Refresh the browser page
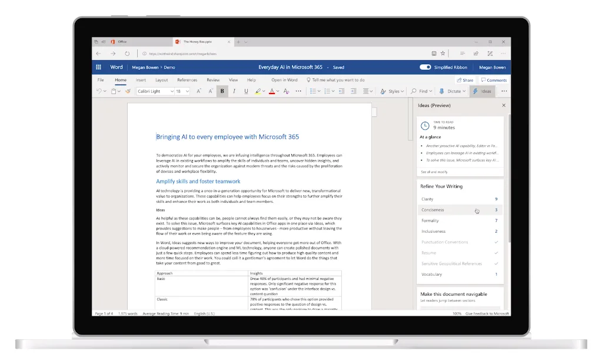The width and height of the screenshot is (602, 364). pyautogui.click(x=127, y=54)
